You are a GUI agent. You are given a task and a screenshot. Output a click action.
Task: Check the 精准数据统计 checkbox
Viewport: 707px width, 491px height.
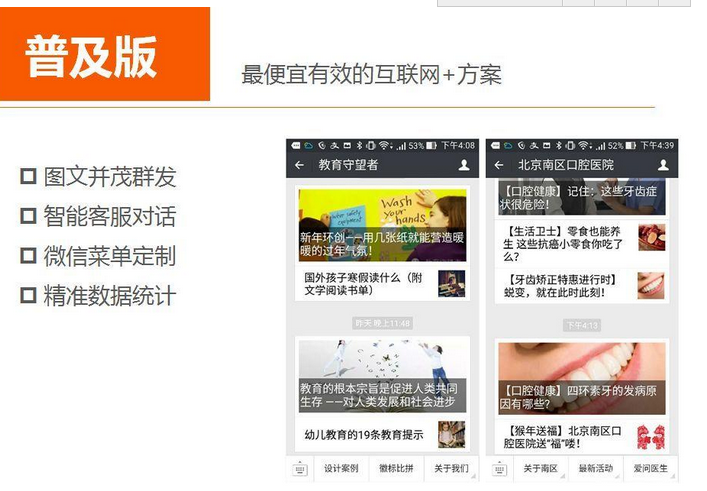point(28,296)
